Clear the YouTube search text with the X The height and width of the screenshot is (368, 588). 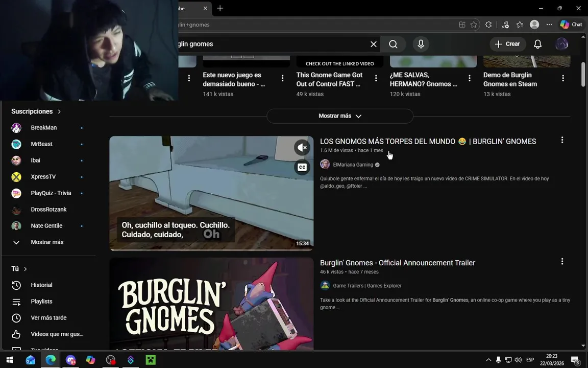tap(374, 44)
